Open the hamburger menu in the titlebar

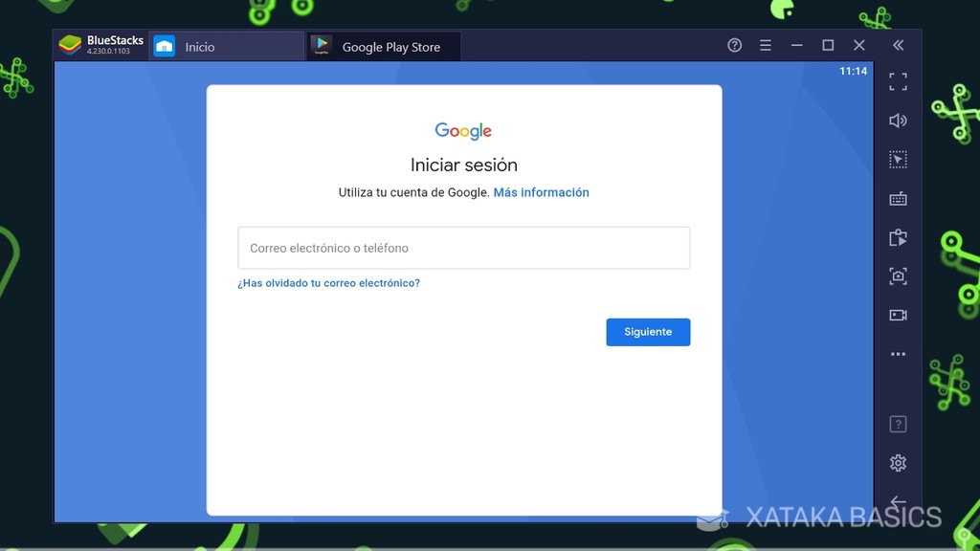765,45
